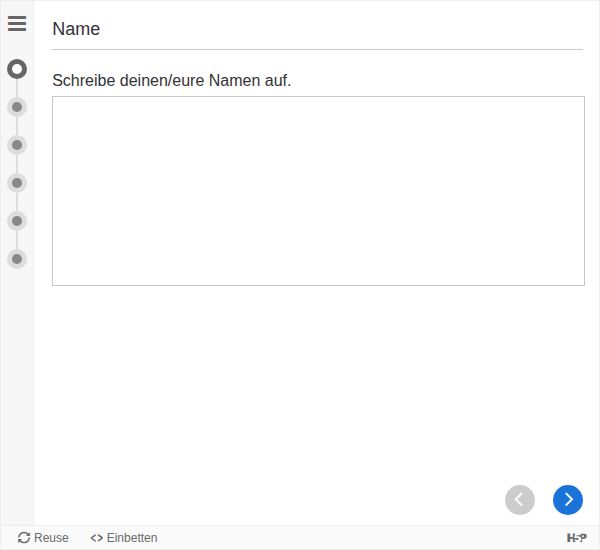
Task: Click the Name page heading
Action: click(x=76, y=29)
